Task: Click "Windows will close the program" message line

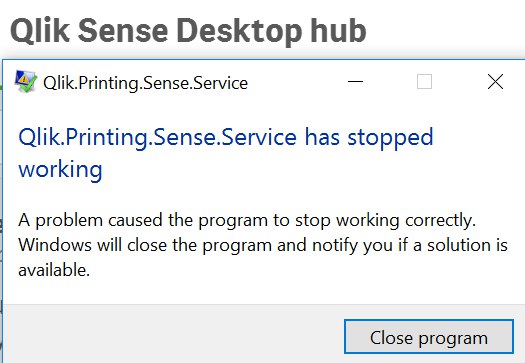Action: point(263,245)
